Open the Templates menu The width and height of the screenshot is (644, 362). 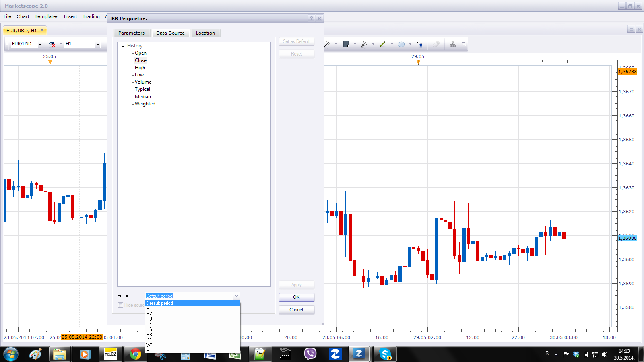tap(46, 16)
